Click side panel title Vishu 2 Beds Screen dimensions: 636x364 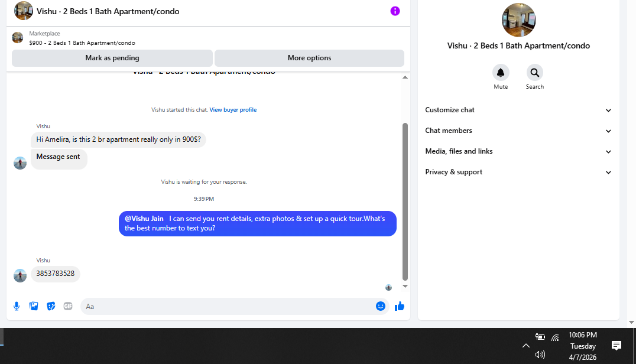518,46
